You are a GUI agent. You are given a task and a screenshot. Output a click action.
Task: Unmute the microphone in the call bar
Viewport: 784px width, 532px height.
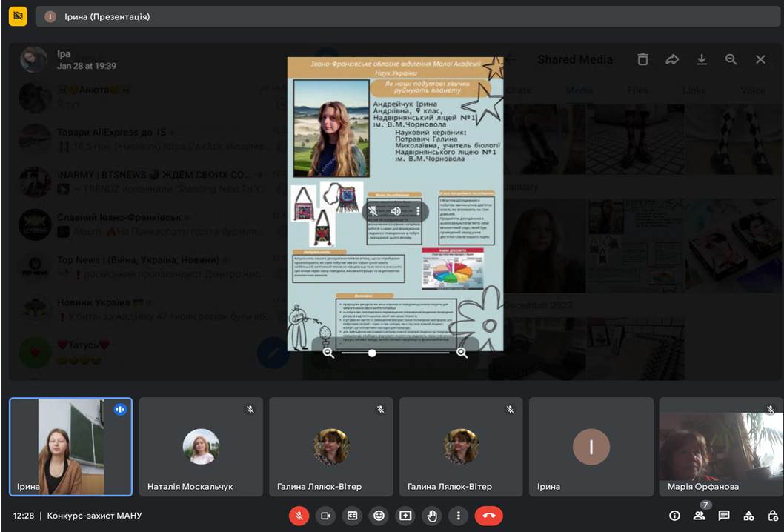click(299, 516)
